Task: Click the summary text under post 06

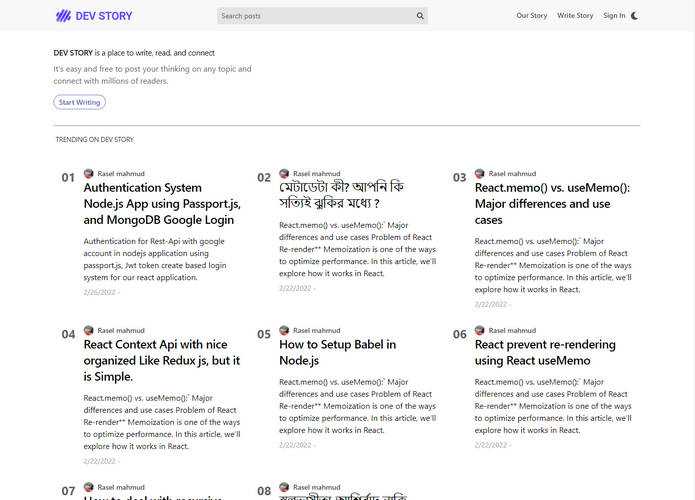Action: 553,406
